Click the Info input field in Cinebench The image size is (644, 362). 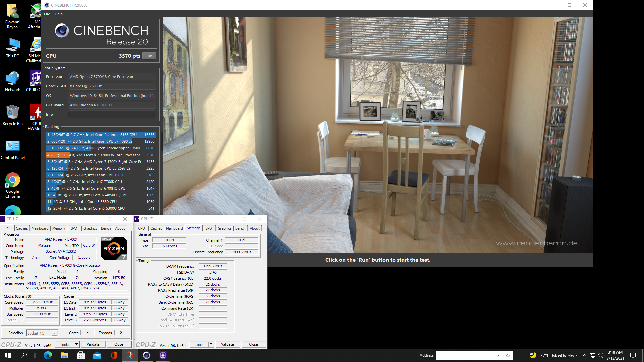coord(112,114)
